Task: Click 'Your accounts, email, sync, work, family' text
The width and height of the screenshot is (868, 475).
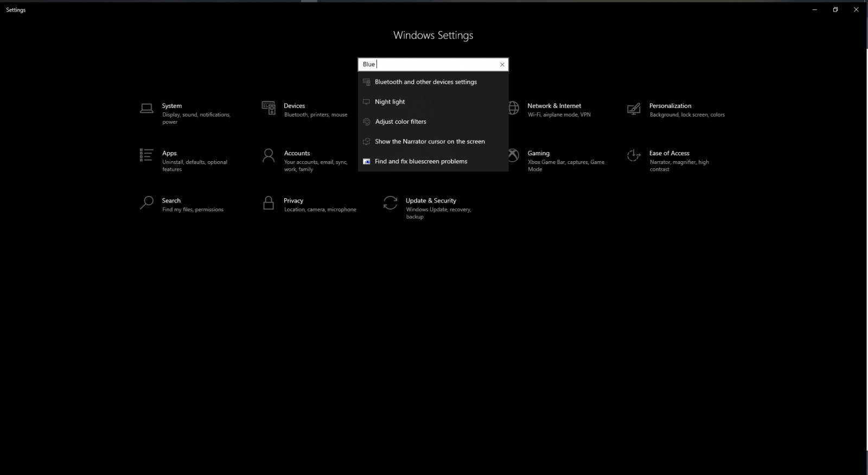Action: pos(316,166)
